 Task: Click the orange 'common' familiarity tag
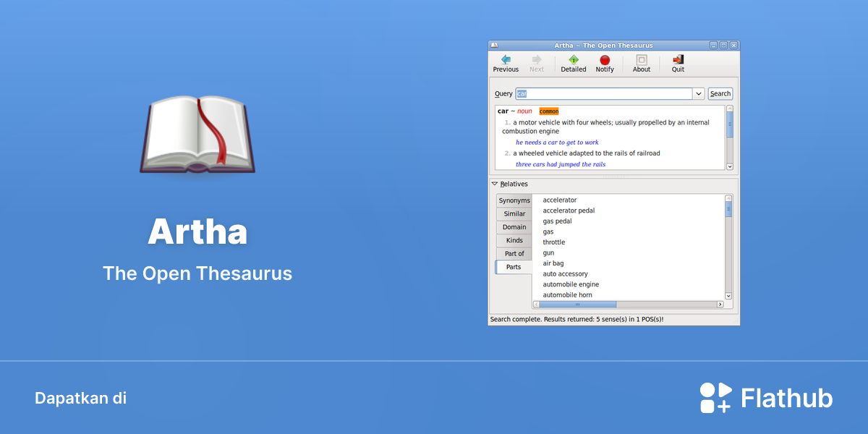click(x=549, y=111)
